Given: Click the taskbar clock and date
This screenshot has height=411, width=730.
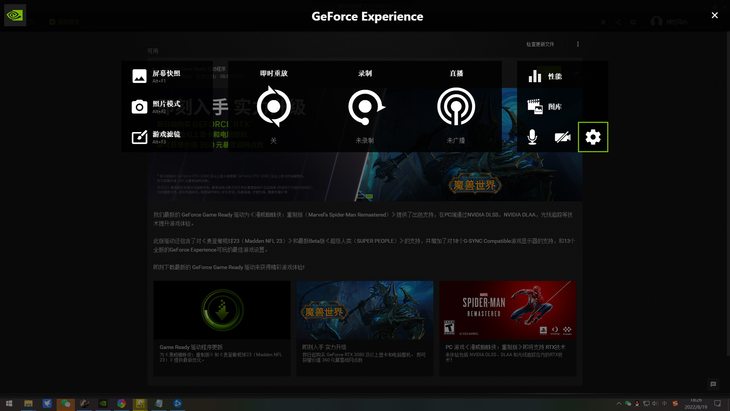Looking at the screenshot, I should pos(696,404).
